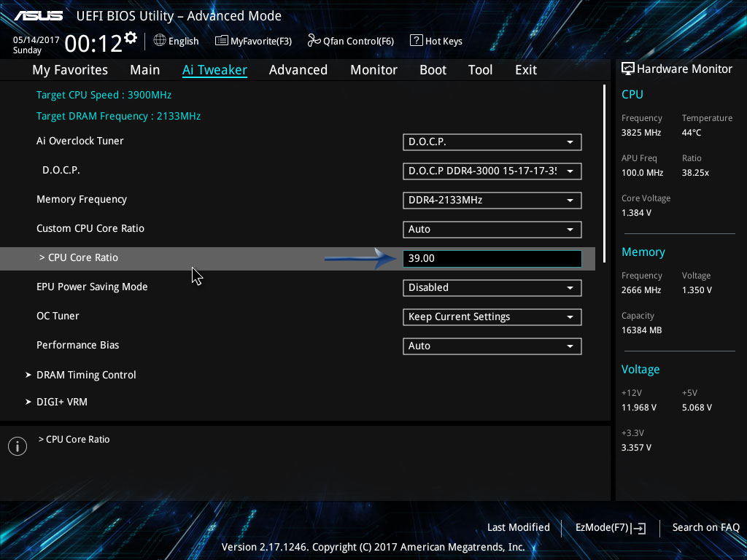The width and height of the screenshot is (747, 560).
Task: Open the My Favorites tab
Action: tap(70, 70)
